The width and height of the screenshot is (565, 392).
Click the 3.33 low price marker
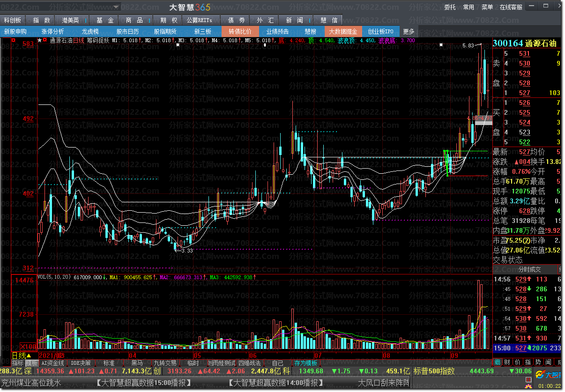[x=187, y=251]
